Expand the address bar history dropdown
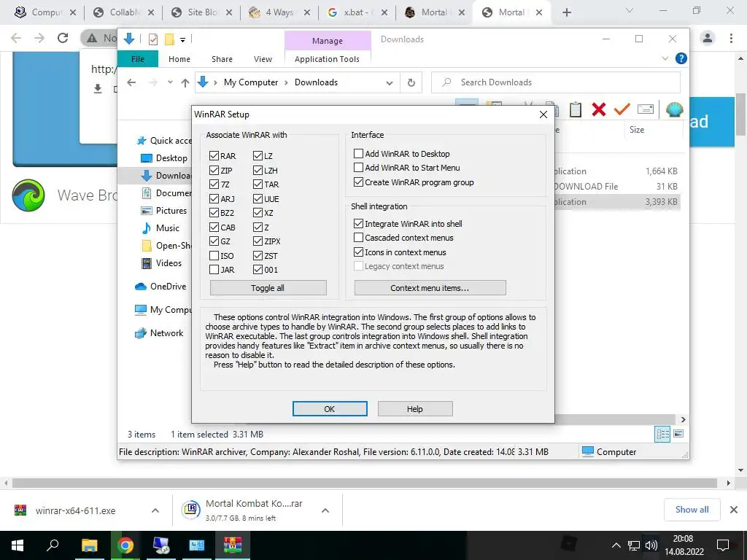 click(x=390, y=83)
